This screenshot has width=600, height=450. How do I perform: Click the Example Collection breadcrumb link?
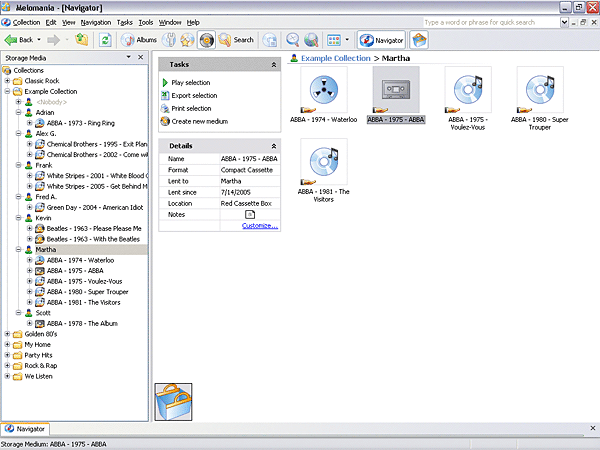336,58
